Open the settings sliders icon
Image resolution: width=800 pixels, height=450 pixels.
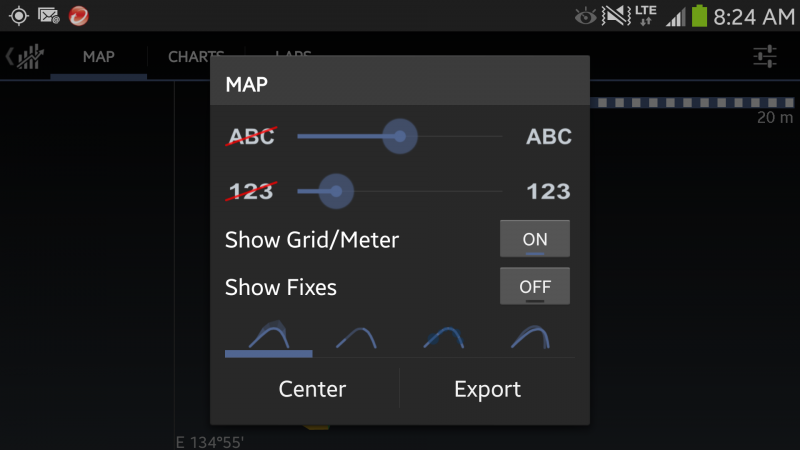[x=765, y=56]
